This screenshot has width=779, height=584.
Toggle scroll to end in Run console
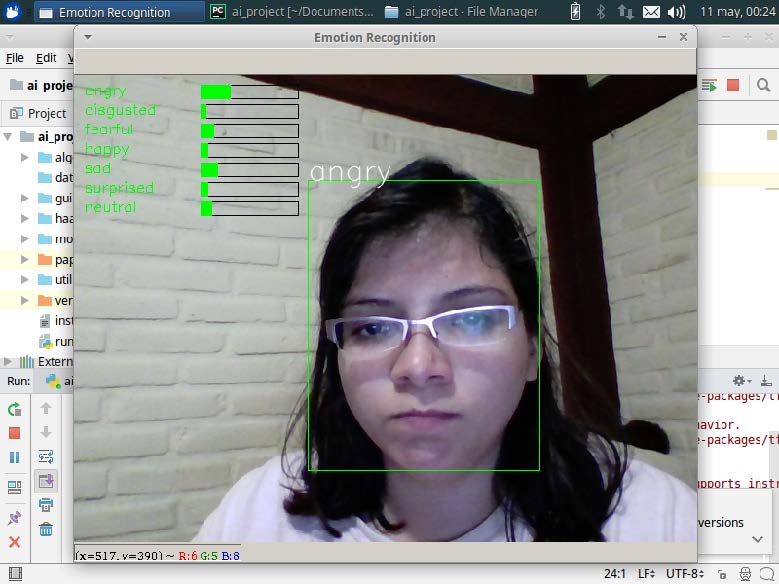(x=46, y=481)
